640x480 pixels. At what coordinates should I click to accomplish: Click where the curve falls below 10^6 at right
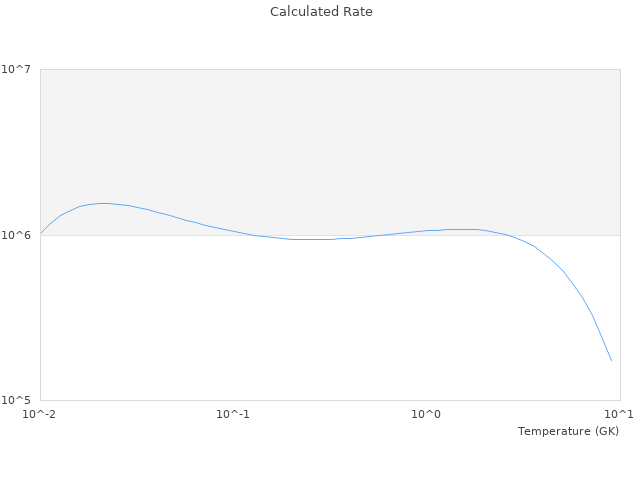click(512, 236)
